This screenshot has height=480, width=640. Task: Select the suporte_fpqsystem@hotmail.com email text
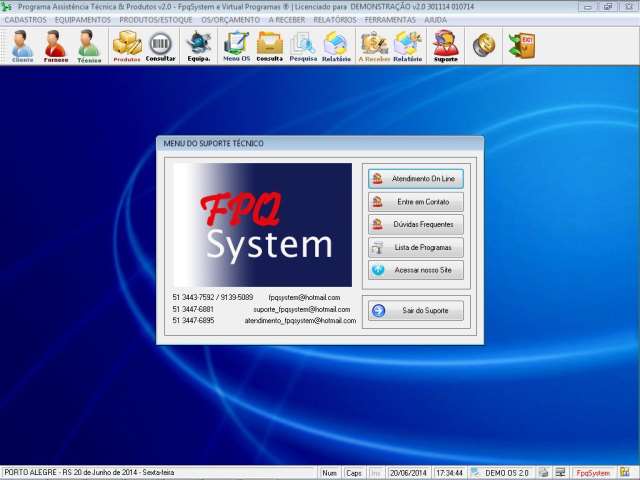click(302, 309)
